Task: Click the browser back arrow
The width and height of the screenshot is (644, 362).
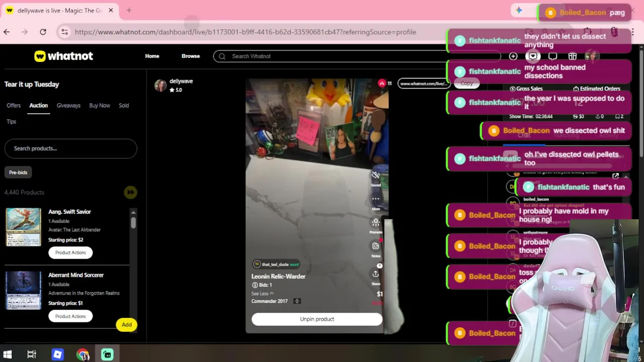Action: pos(7,32)
